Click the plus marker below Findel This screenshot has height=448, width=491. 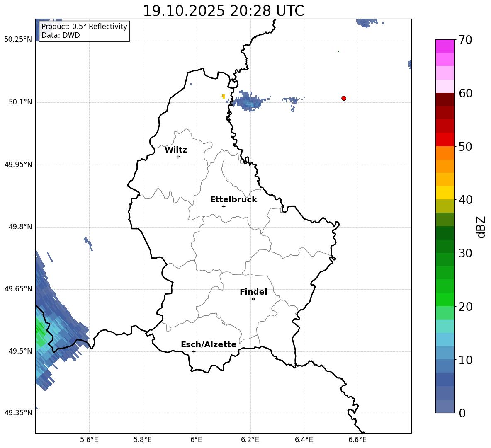click(x=253, y=299)
